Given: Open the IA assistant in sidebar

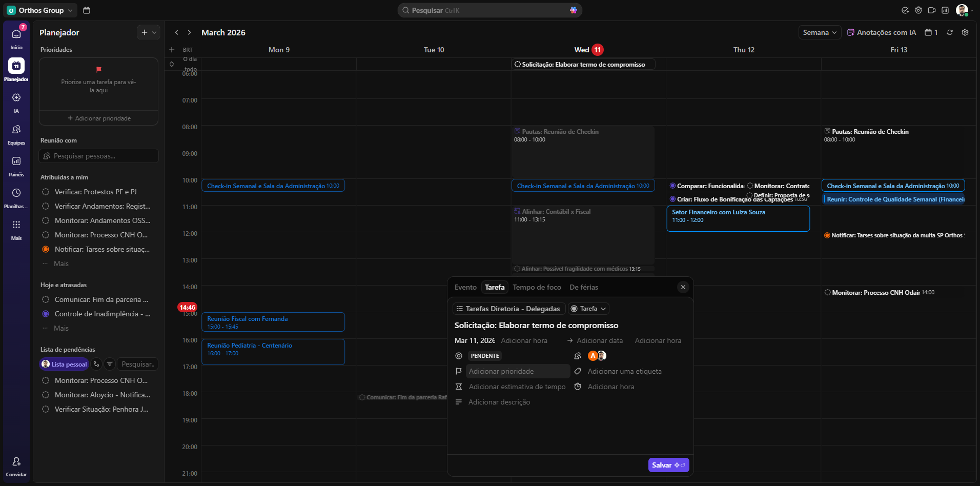Looking at the screenshot, I should [16, 98].
